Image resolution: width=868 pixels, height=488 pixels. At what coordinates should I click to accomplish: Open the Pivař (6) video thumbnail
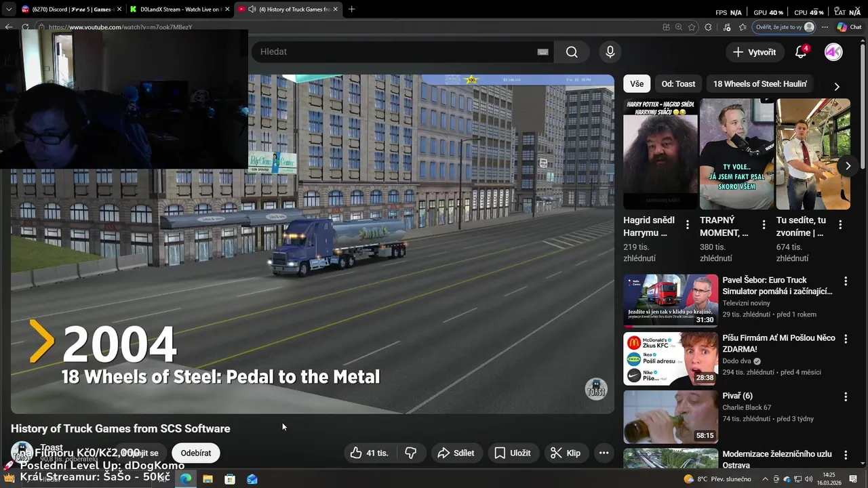671,417
